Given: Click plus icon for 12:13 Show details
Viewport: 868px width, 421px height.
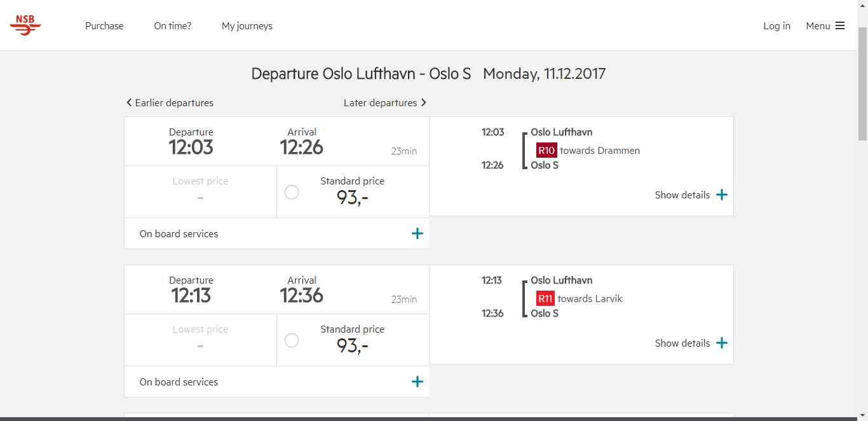Looking at the screenshot, I should pos(722,343).
